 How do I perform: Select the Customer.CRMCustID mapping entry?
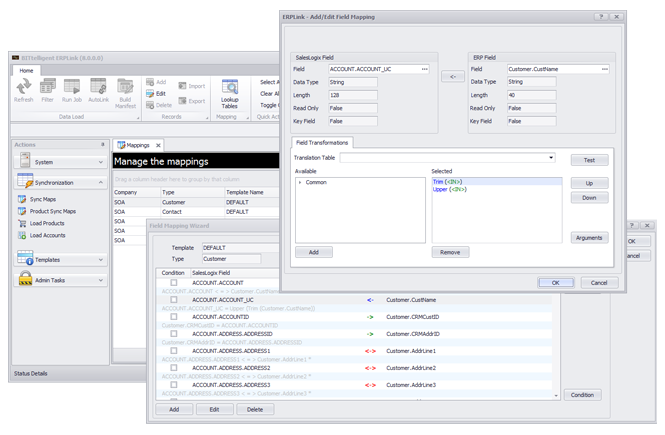click(x=413, y=317)
